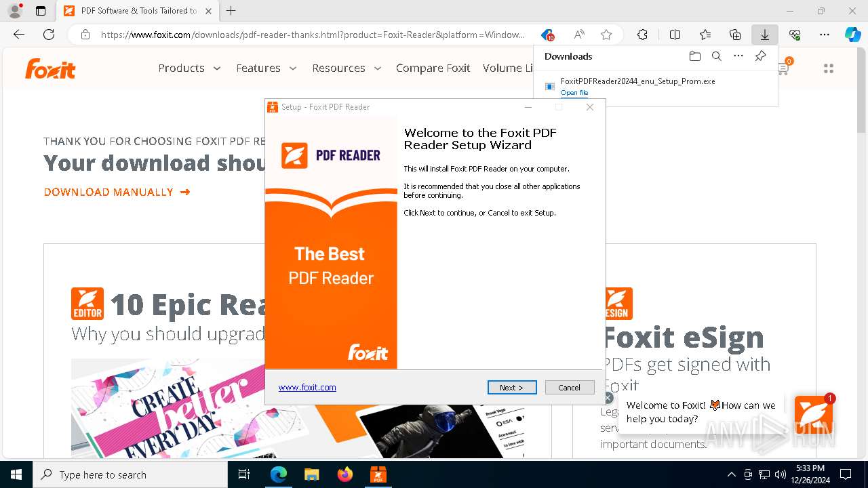
Task: Open a new browser tab
Action: [x=231, y=11]
